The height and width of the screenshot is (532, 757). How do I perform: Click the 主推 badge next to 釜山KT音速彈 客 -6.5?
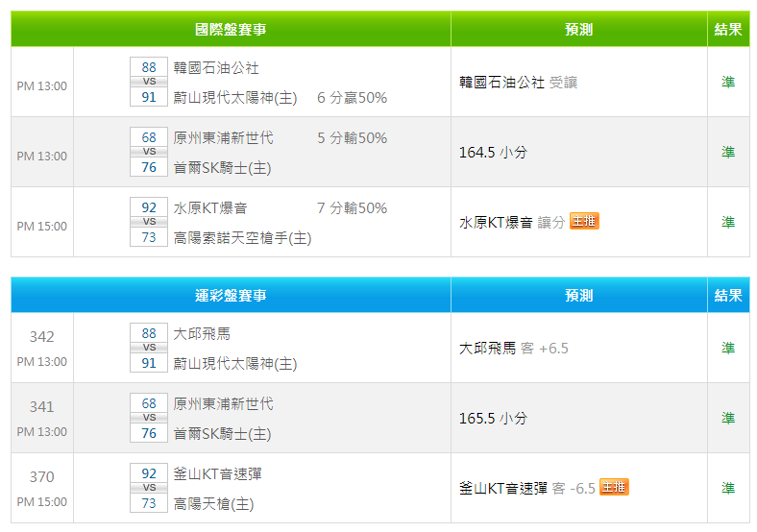click(x=614, y=487)
